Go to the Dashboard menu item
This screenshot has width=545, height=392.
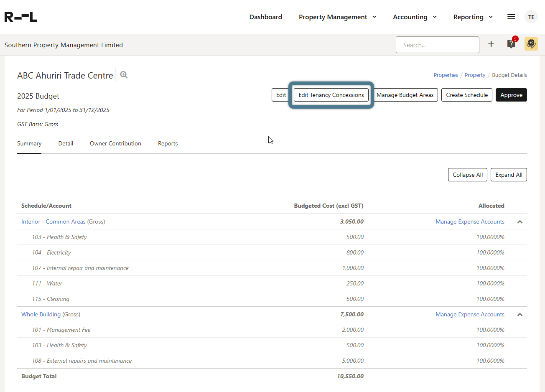click(x=265, y=17)
